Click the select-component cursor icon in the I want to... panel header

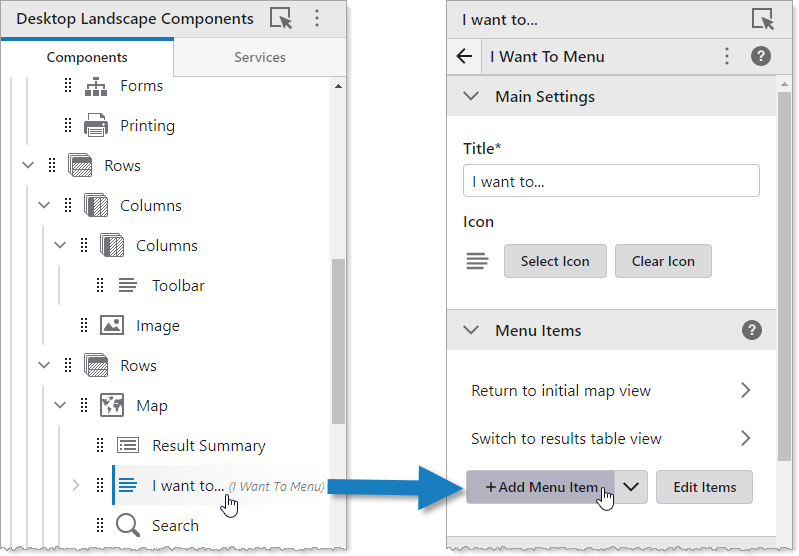pos(763,19)
